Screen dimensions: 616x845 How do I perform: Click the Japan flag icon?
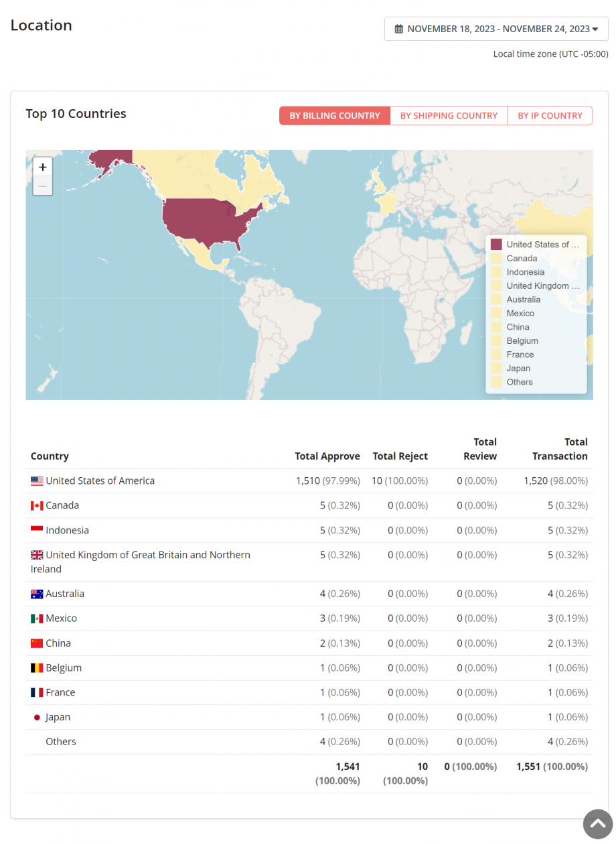point(36,716)
